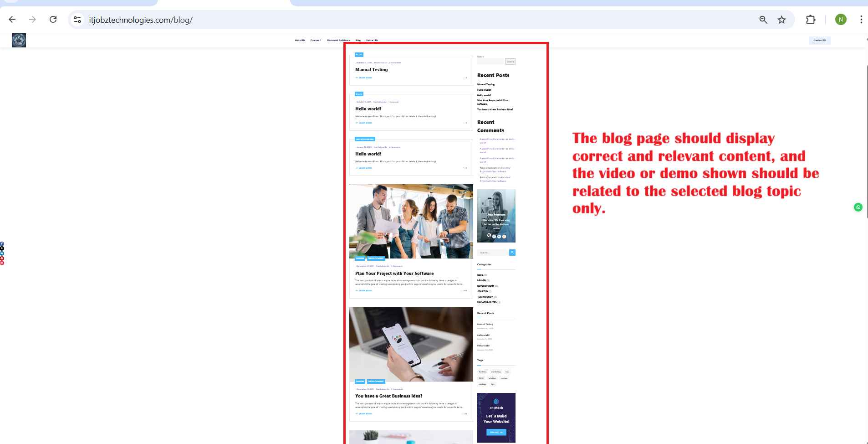This screenshot has width=868, height=444.
Task: Click the team photo blog thumbnail
Action: click(411, 221)
